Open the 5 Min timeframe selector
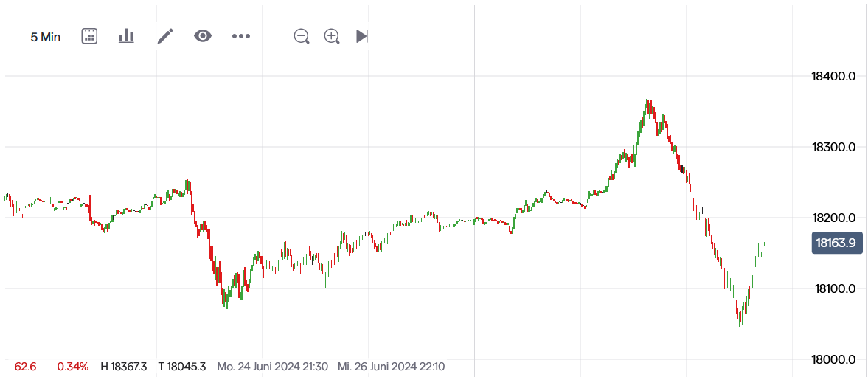Image resolution: width=868 pixels, height=377 pixels. (x=46, y=36)
